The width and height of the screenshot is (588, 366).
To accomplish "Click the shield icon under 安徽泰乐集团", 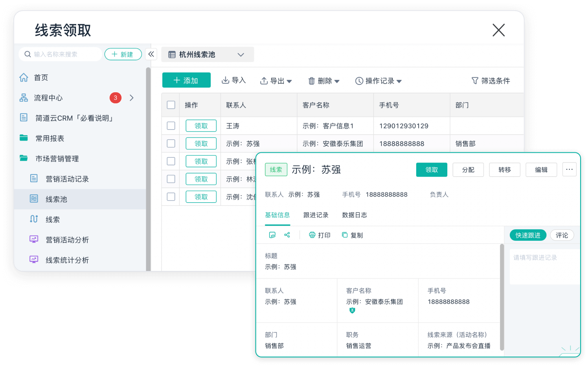I will tap(352, 311).
